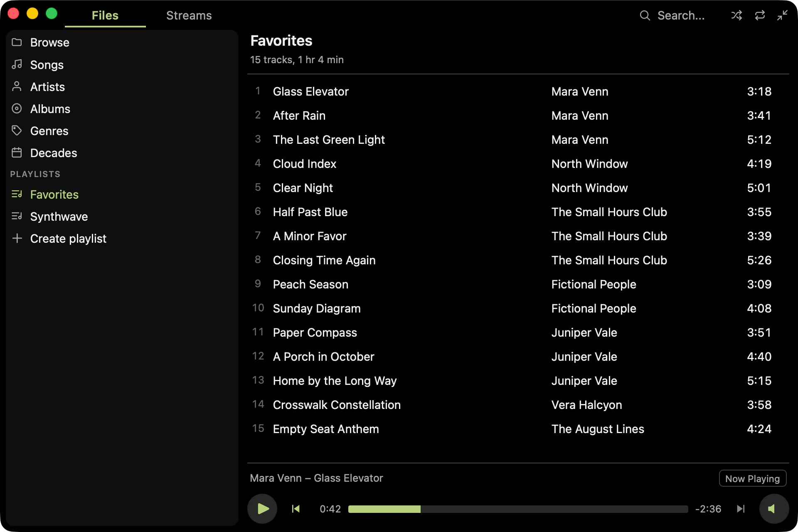Select track Paper Compass
This screenshot has height=532, width=798.
[518, 332]
